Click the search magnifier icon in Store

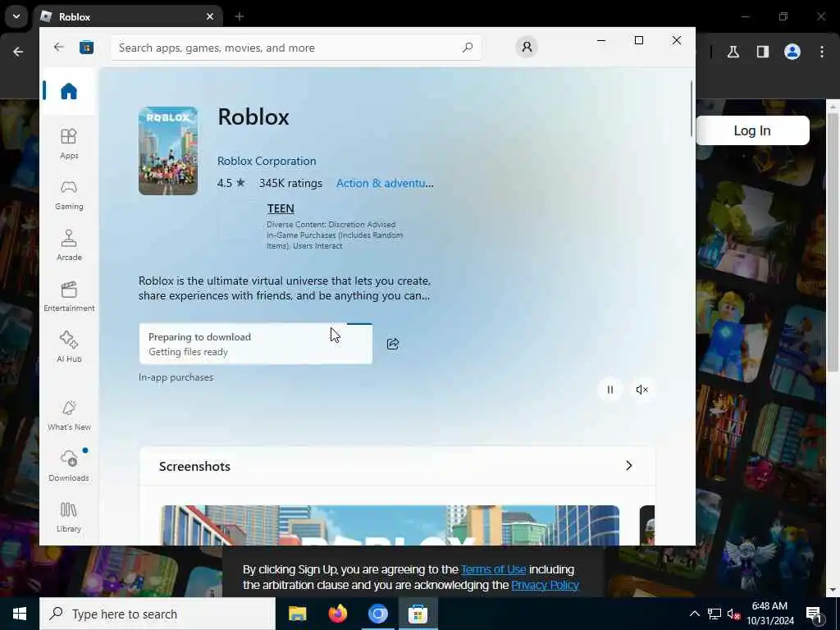click(467, 48)
